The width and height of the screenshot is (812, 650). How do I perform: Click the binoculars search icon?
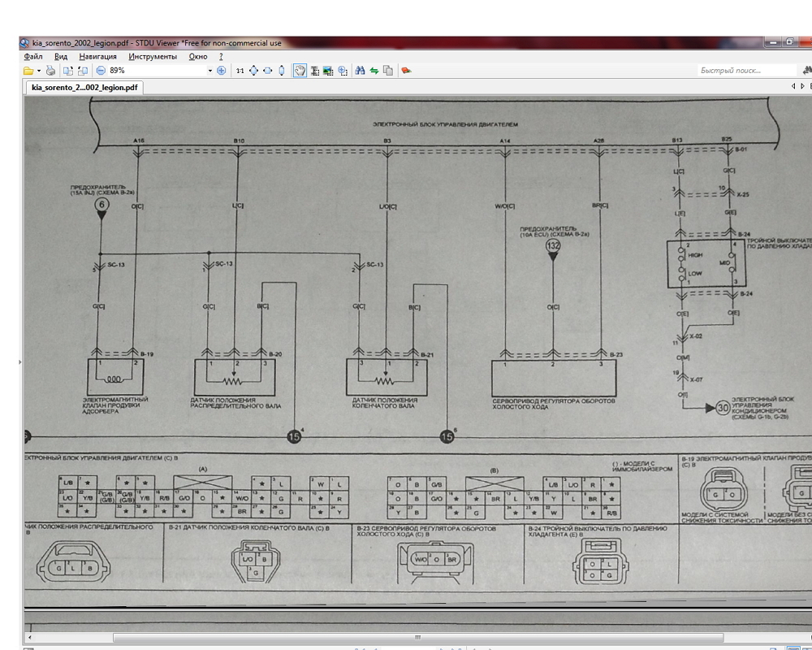[360, 71]
